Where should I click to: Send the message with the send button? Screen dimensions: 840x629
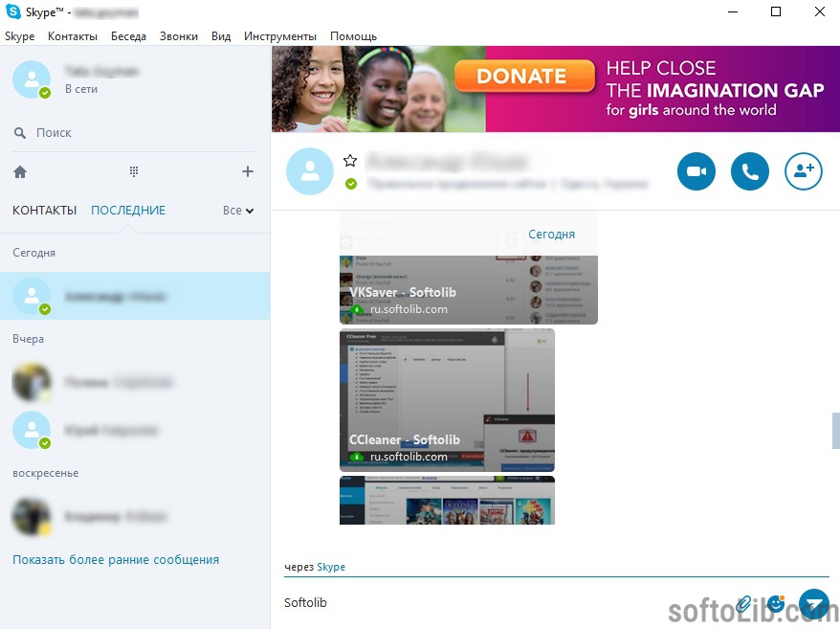tap(814, 604)
